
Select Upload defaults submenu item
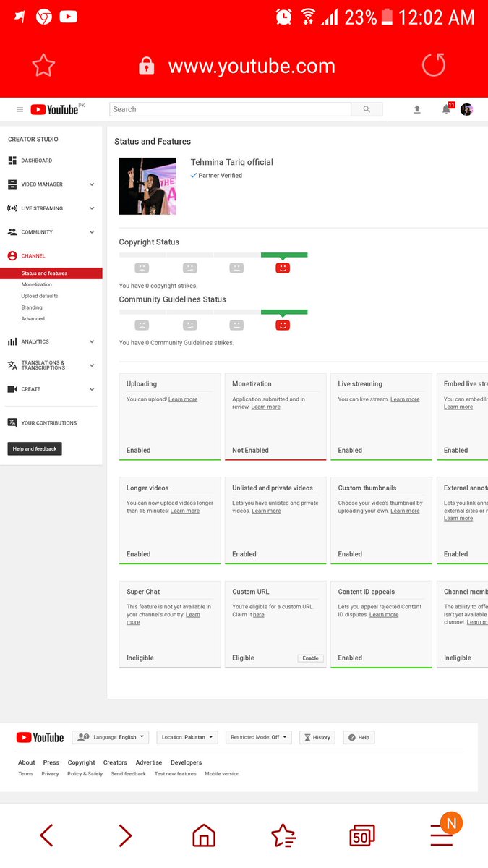[x=40, y=296]
